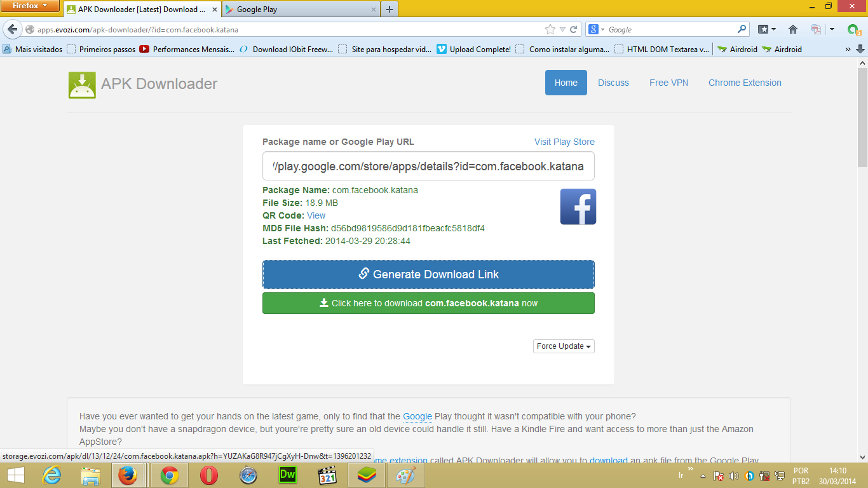This screenshot has height=488, width=868.
Task: Click the Facebook app icon thumbnail
Action: tap(578, 207)
